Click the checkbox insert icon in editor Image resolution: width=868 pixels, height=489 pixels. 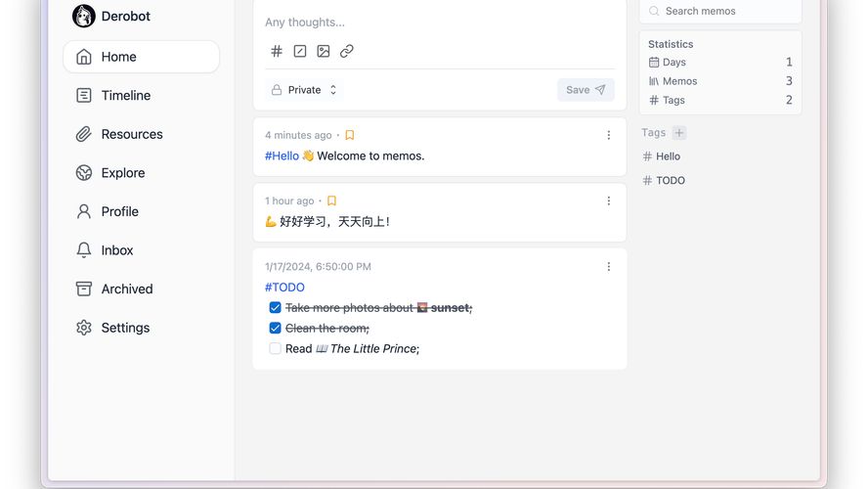[300, 51]
